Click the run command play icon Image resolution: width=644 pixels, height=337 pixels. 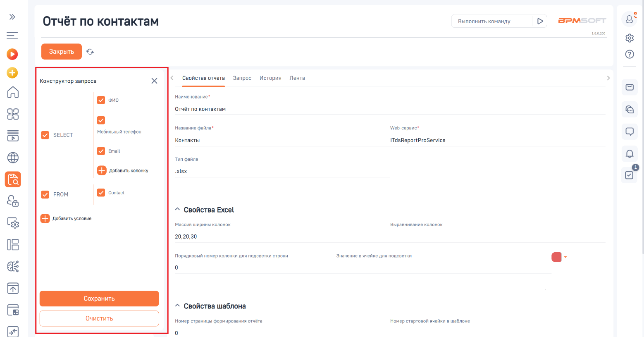coord(540,21)
